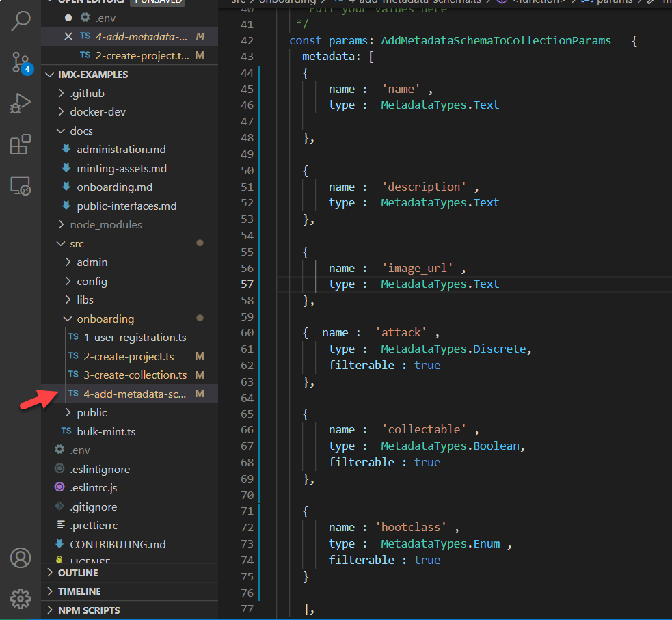Expand the NPM SCRIPTS section
Viewport: 672px width, 620px height.
tap(129, 610)
